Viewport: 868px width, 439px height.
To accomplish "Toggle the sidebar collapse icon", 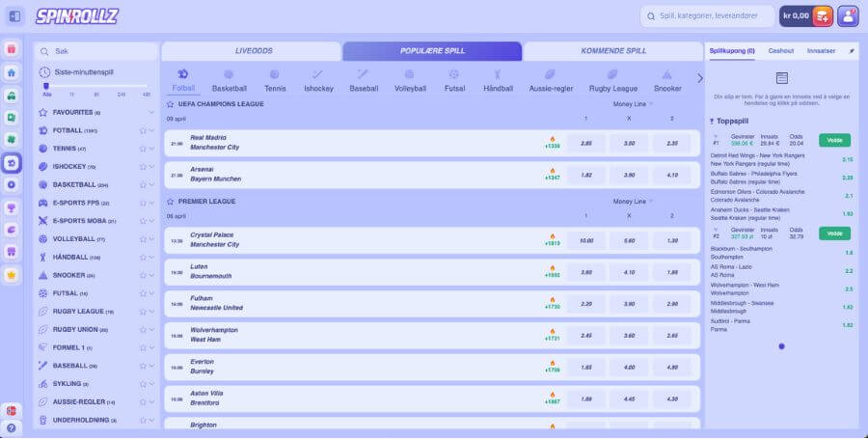I will click(14, 16).
